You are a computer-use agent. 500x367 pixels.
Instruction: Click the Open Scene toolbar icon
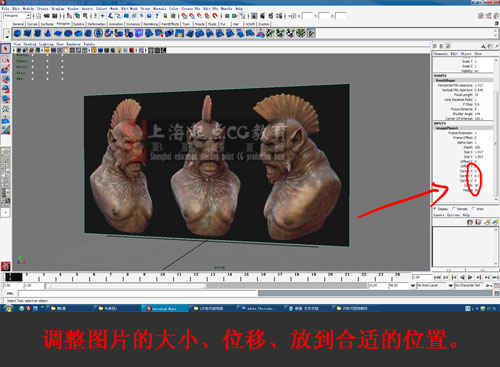pyautogui.click(x=47, y=16)
